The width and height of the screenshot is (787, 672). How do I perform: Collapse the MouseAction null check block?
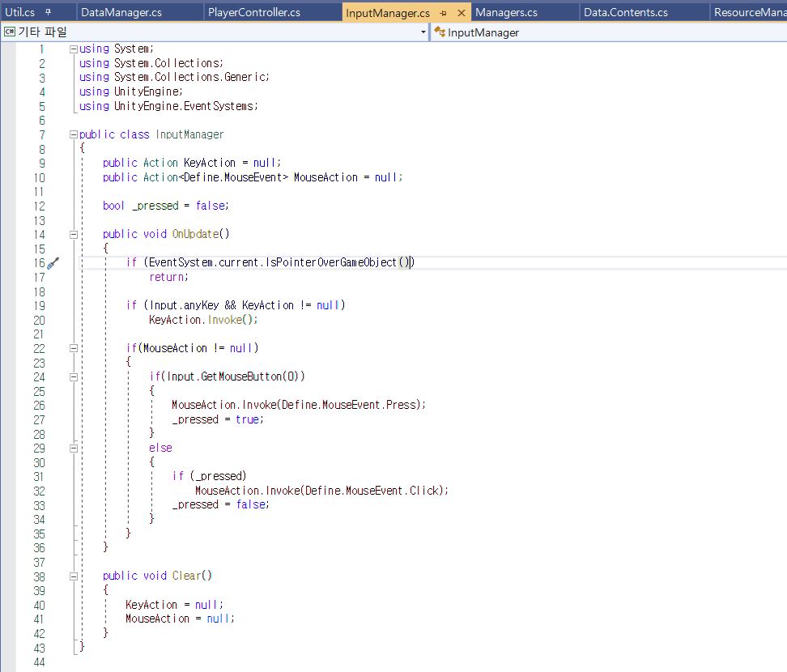coord(74,348)
